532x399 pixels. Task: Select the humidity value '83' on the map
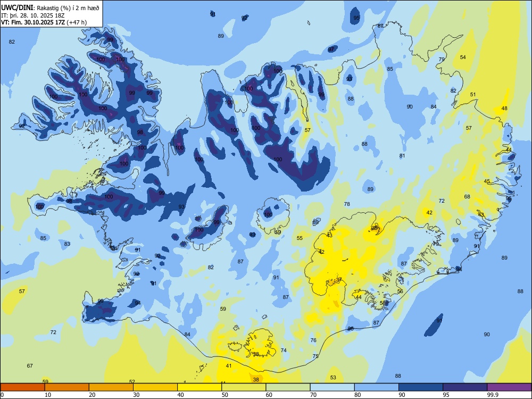tap(67, 244)
